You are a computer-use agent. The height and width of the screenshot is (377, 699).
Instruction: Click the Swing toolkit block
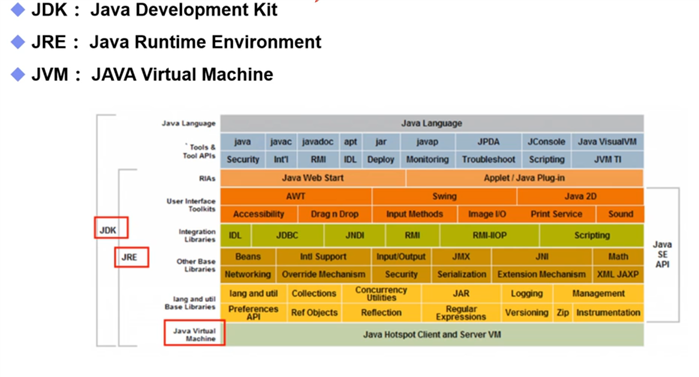point(444,196)
